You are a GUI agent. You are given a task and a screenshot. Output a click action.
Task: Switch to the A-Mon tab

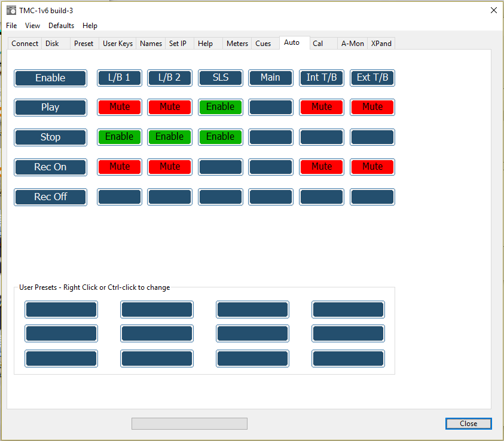click(352, 44)
